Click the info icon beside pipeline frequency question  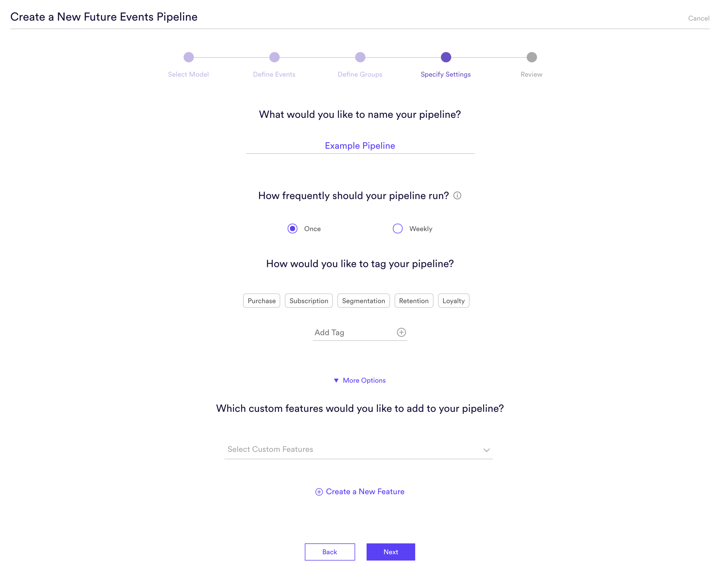coord(457,195)
